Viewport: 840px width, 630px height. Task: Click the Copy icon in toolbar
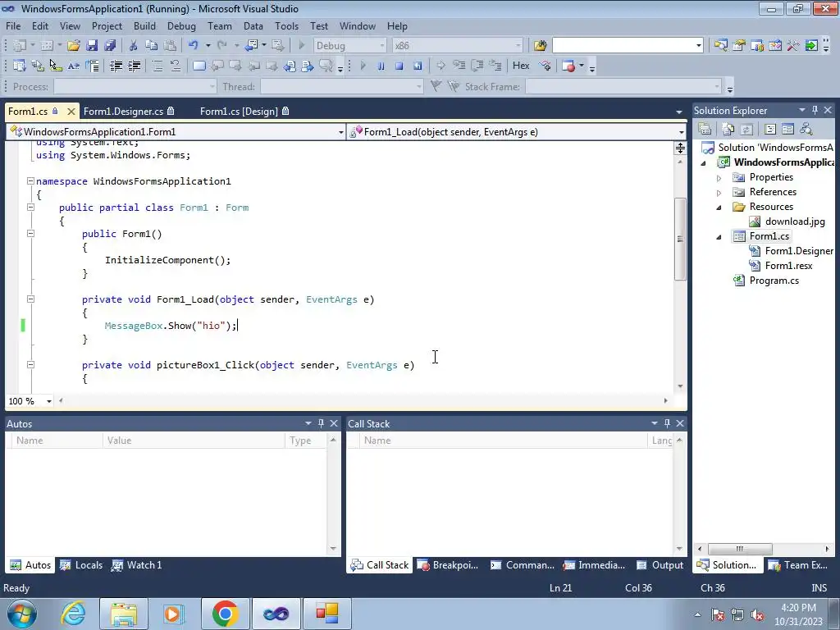152,46
